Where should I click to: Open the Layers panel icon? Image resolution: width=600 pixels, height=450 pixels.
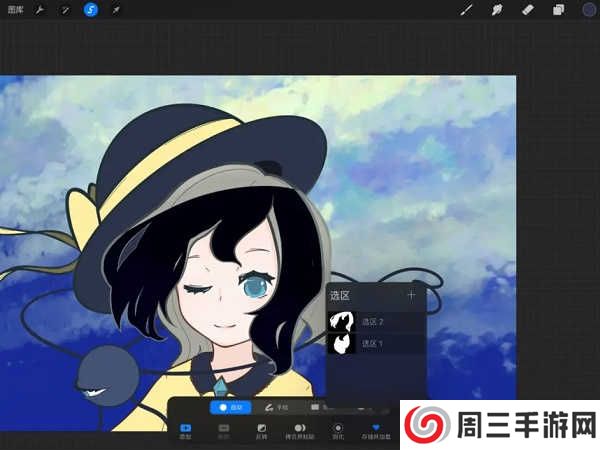[x=558, y=10]
